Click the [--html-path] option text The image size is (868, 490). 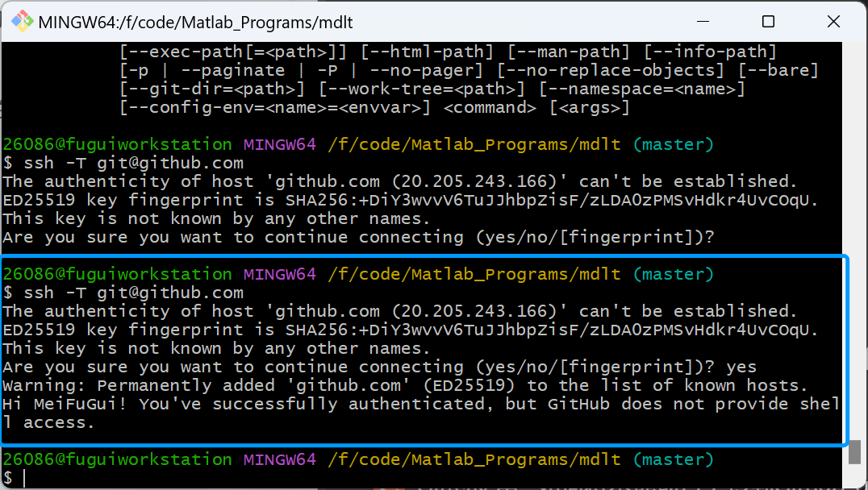[422, 52]
